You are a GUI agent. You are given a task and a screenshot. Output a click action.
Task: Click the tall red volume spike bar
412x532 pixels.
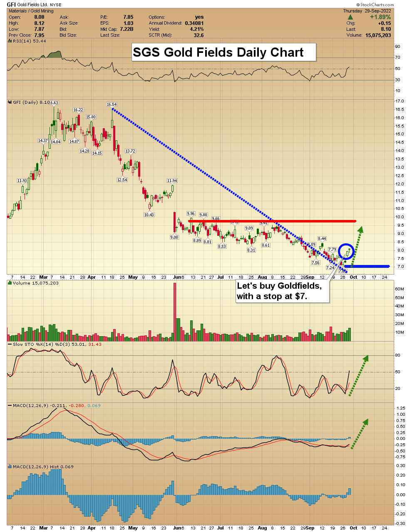[x=175, y=312]
